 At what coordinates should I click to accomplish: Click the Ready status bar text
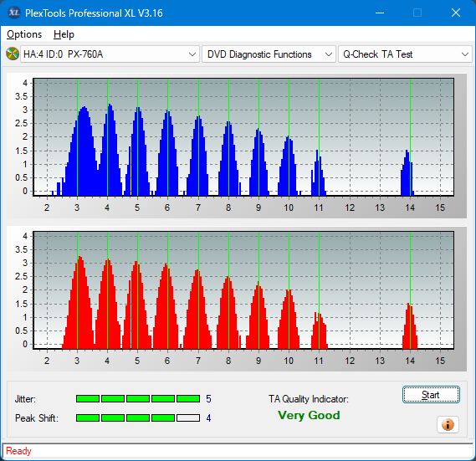[18, 451]
